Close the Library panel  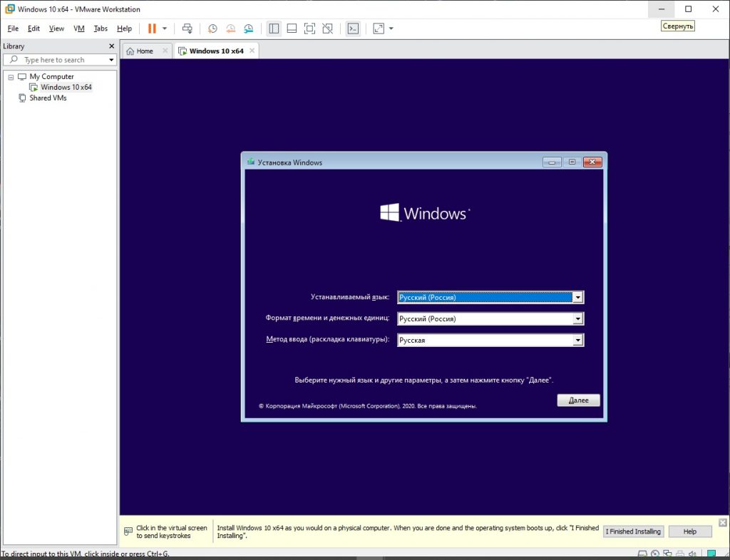(111, 46)
